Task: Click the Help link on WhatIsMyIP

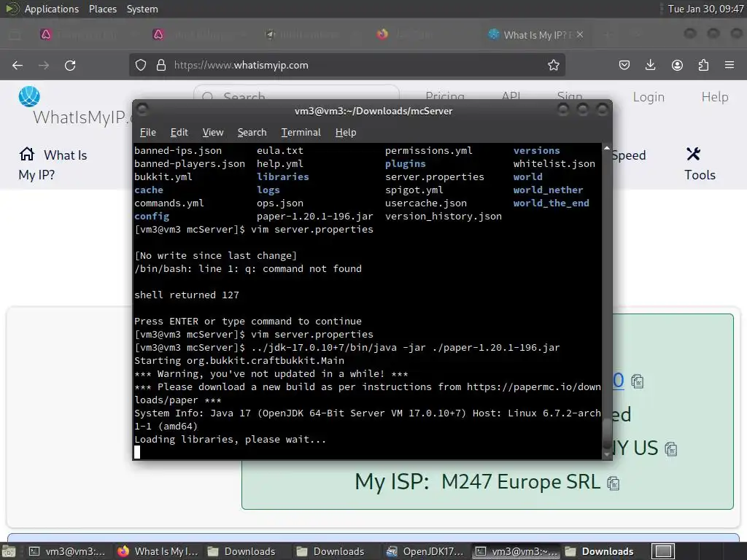Action: (715, 97)
